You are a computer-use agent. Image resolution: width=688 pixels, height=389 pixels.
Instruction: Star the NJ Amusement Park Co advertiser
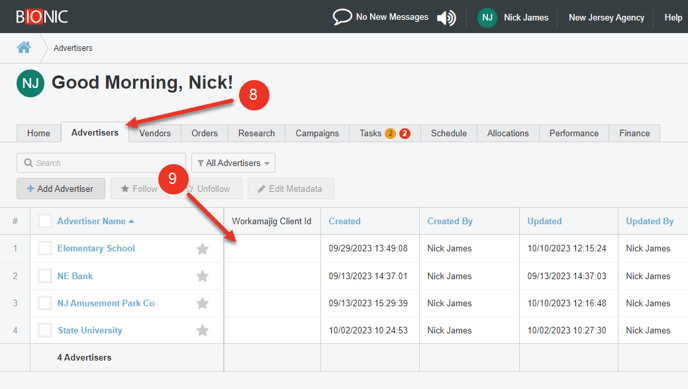[x=202, y=303]
